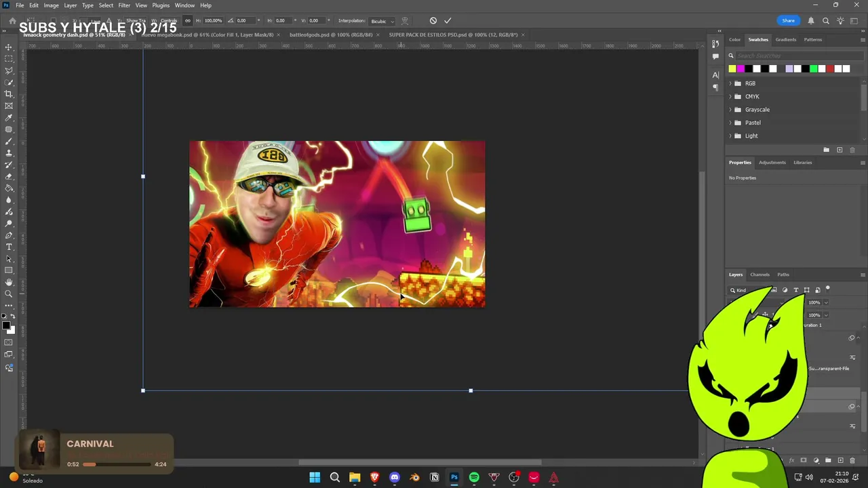The height and width of the screenshot is (488, 868).
Task: Click the bottom-center transform handle
Action: point(471,390)
